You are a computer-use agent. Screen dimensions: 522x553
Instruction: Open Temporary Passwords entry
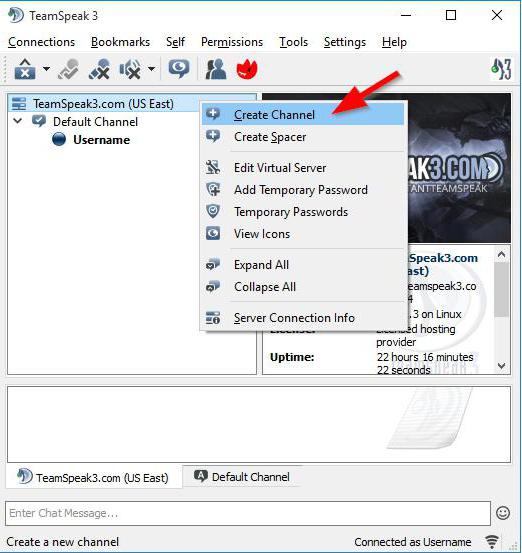point(303,212)
